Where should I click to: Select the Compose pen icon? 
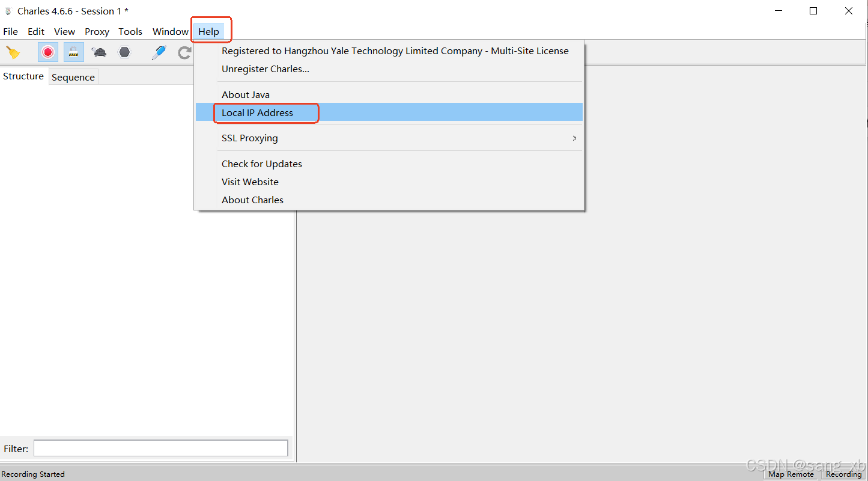(x=159, y=52)
